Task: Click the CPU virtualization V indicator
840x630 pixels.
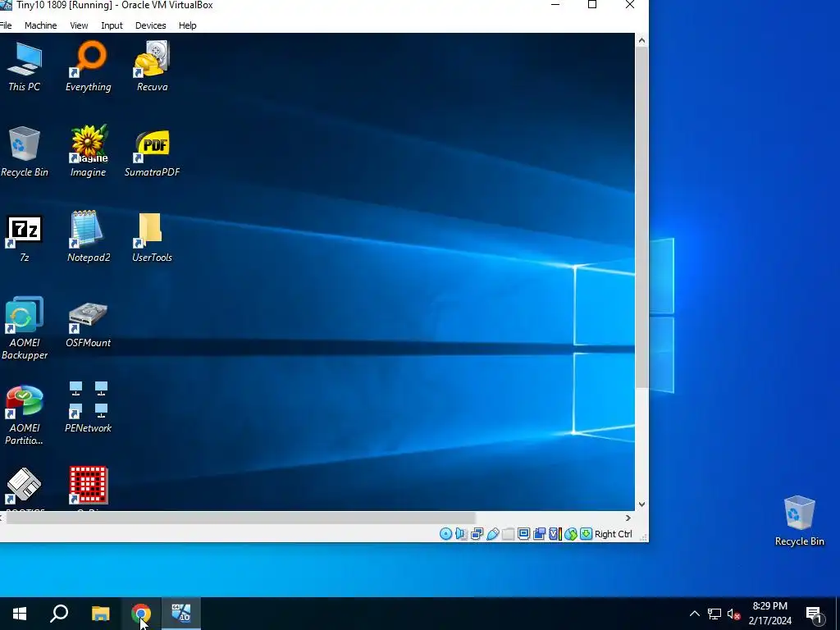Action: tap(555, 534)
